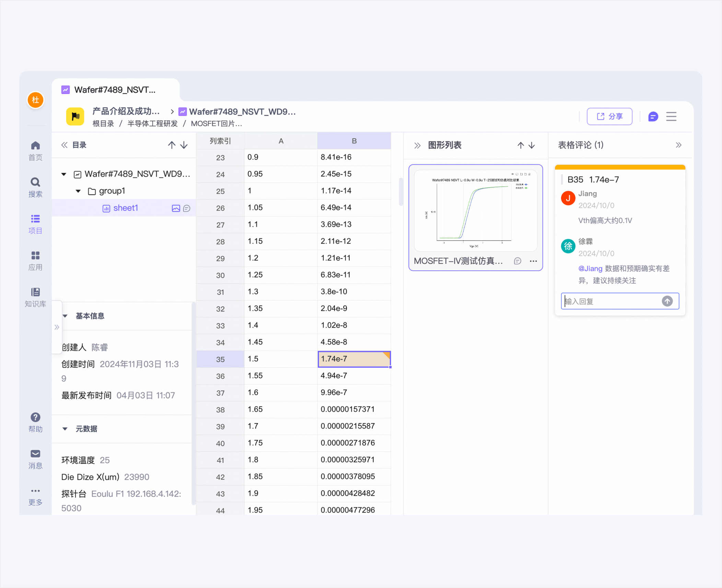Collapse the 目录 directory panel
Image resolution: width=722 pixels, height=588 pixels.
[x=64, y=145]
